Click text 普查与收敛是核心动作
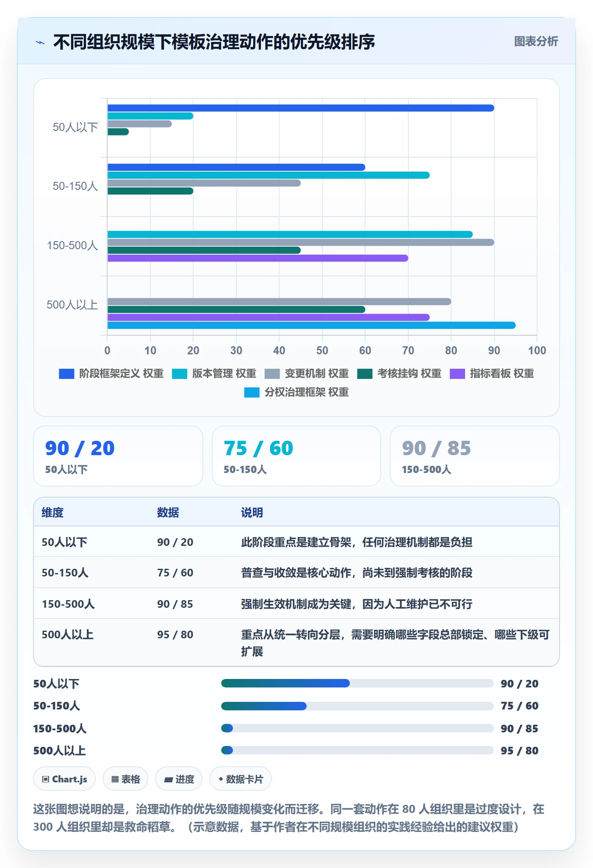This screenshot has height=868, width=593. click(x=296, y=573)
